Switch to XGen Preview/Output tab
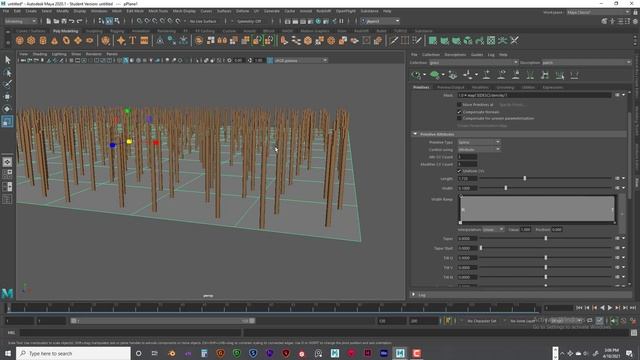Image resolution: width=640 pixels, height=360 pixels. (x=451, y=87)
